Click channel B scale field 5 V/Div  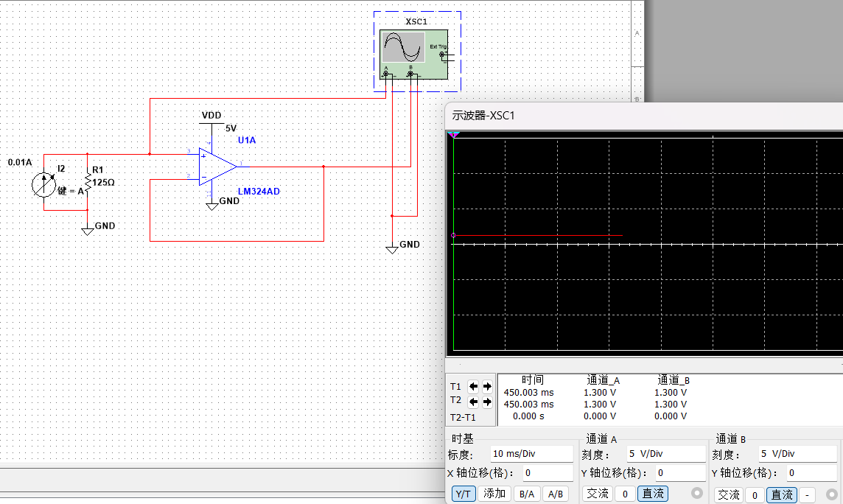797,454
